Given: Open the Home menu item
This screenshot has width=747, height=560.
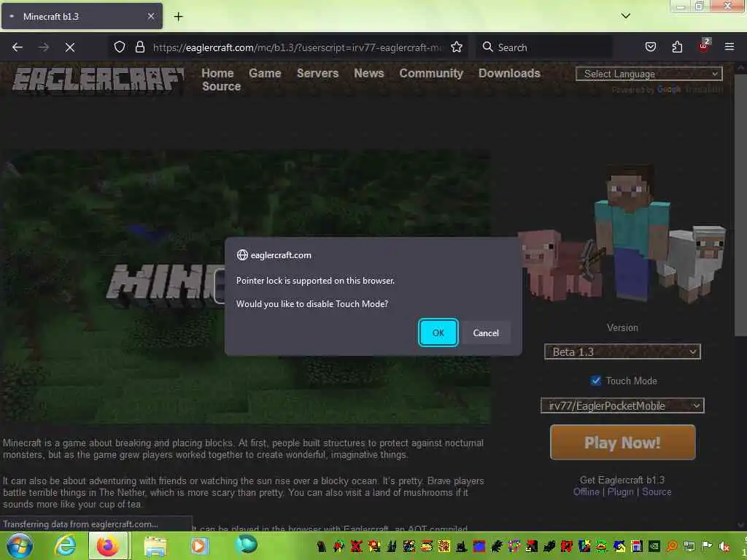Looking at the screenshot, I should [x=217, y=73].
